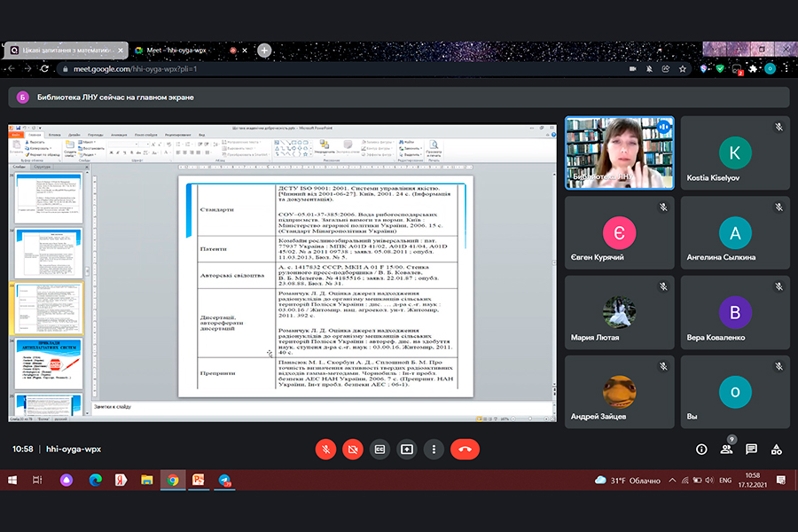Open Telegram from taskbar
The height and width of the screenshot is (532, 798).
click(224, 480)
